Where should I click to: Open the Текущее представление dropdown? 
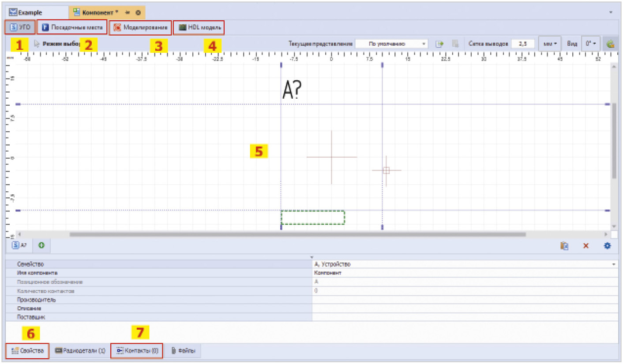(x=391, y=44)
